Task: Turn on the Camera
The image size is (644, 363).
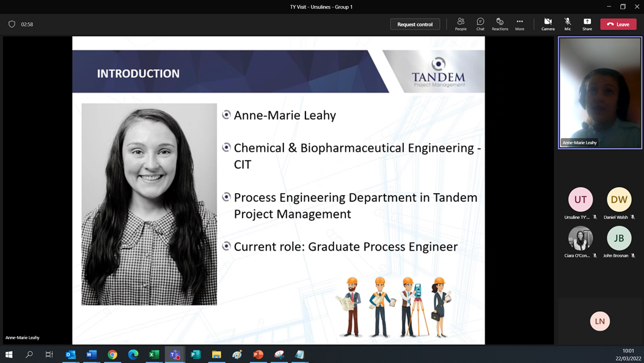Action: click(x=547, y=24)
